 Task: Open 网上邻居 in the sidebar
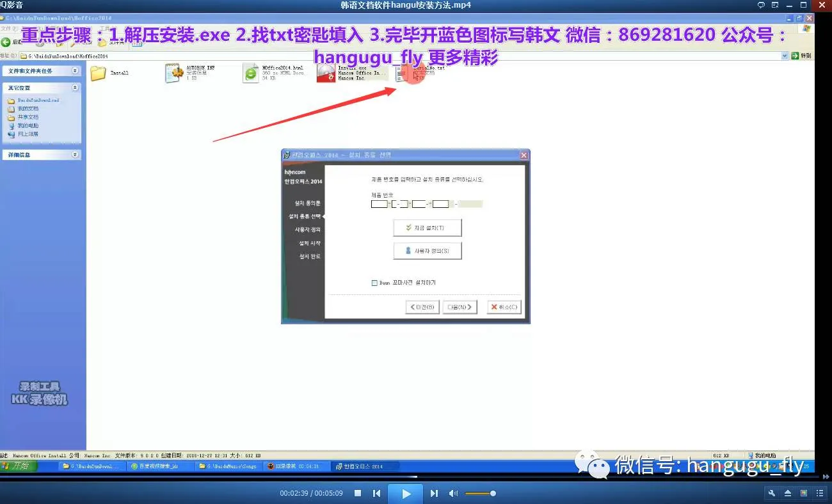[x=28, y=134]
